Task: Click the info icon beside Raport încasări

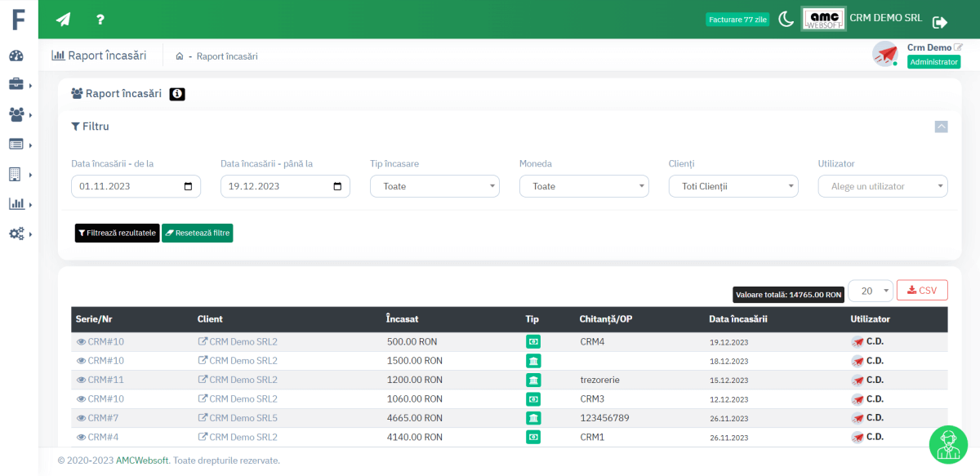Action: tap(177, 94)
